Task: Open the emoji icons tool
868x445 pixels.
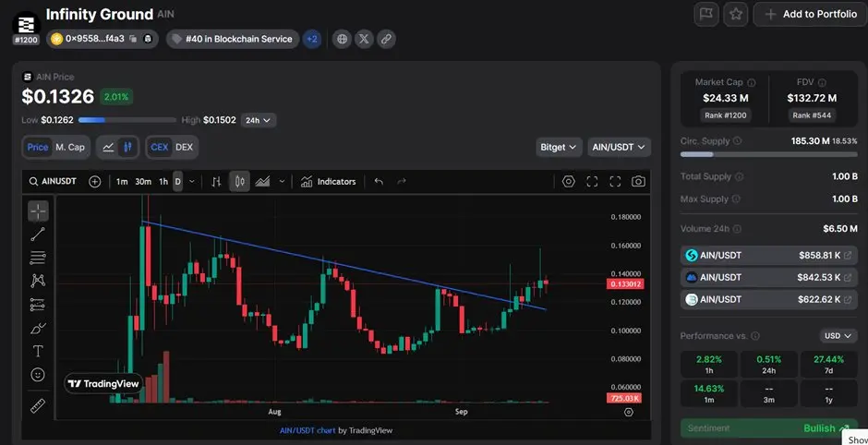Action: (x=38, y=375)
